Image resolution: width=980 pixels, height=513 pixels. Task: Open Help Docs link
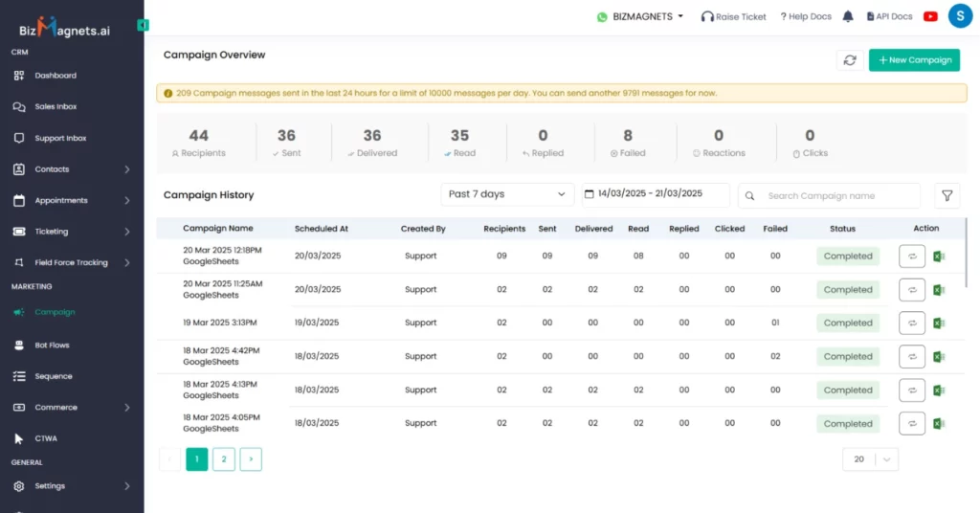(806, 17)
